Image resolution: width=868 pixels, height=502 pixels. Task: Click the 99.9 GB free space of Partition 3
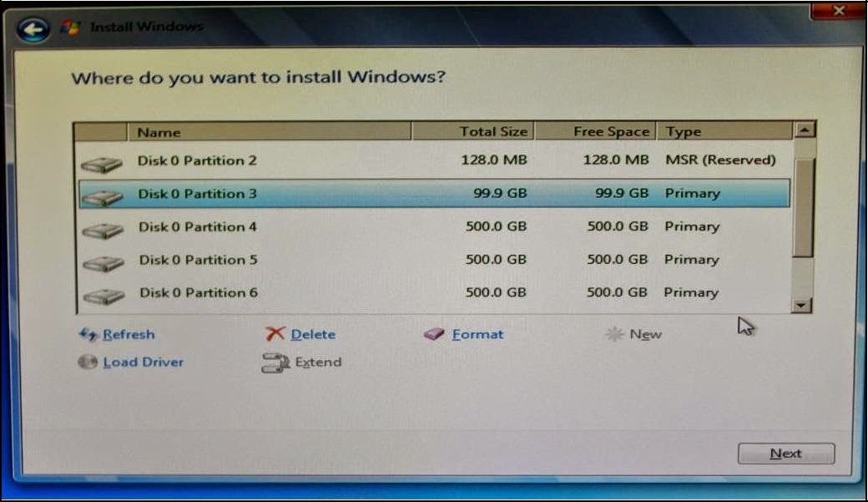(x=622, y=194)
